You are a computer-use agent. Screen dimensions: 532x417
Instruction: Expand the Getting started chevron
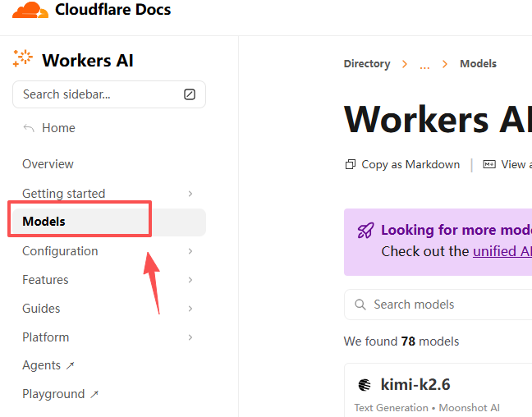tap(190, 194)
